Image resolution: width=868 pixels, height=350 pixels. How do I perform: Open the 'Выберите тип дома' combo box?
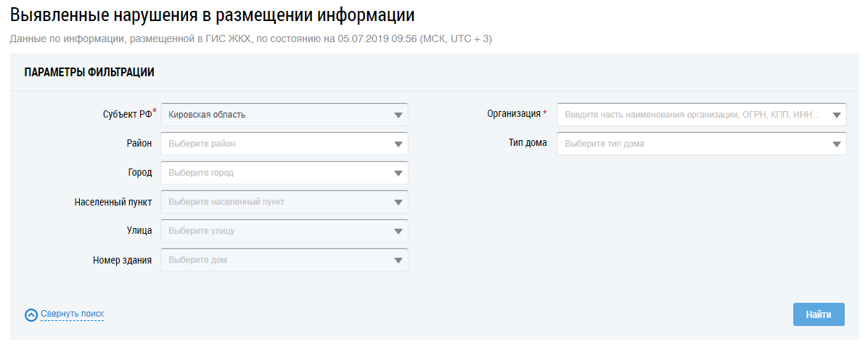point(693,144)
